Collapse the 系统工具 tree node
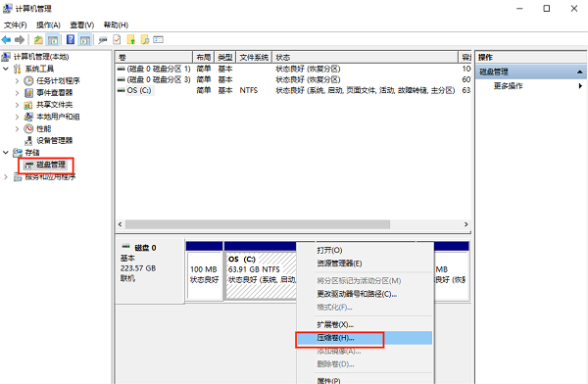Image resolution: width=588 pixels, height=384 pixels. pyautogui.click(x=6, y=69)
